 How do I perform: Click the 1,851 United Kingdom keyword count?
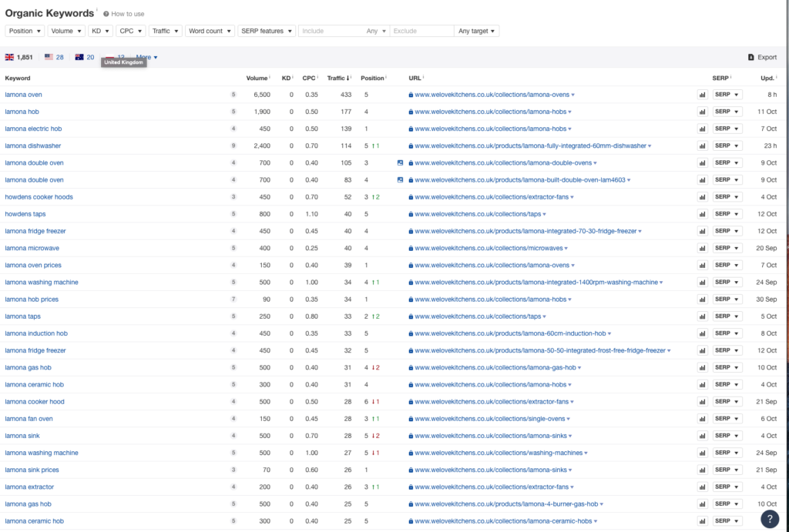click(25, 57)
